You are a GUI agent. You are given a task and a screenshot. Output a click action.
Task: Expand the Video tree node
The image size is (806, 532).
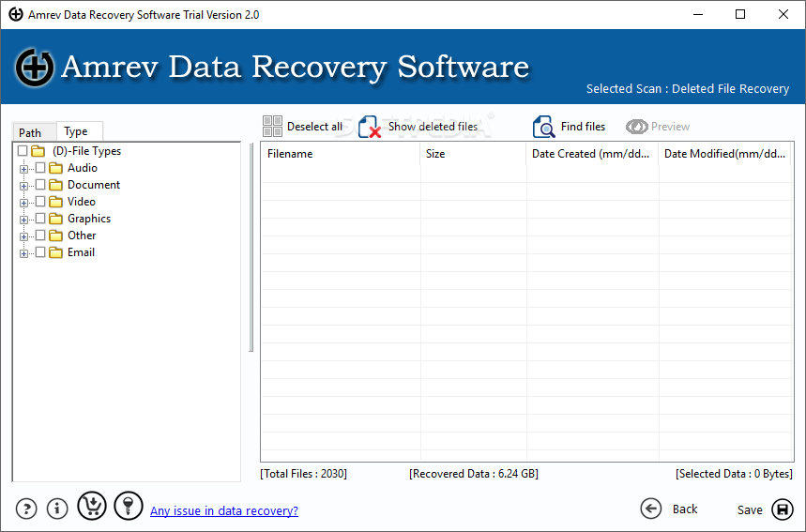23,203
